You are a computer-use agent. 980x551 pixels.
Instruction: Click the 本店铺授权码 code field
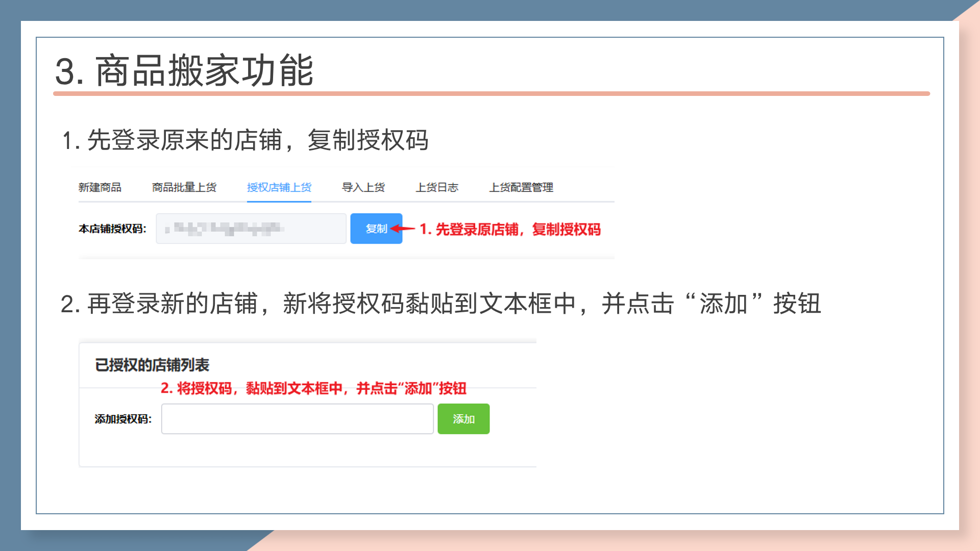click(251, 229)
